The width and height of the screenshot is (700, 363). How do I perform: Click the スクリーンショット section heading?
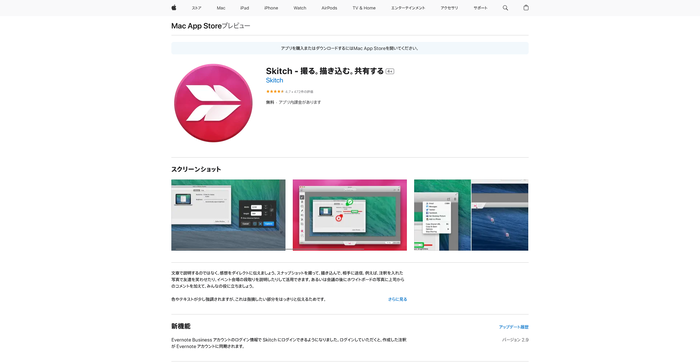[x=196, y=169]
